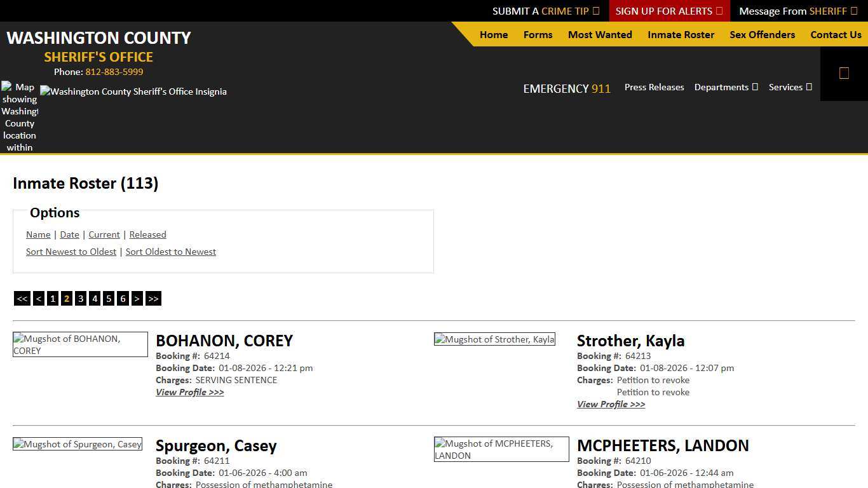The image size is (868, 488).
Task: Click the icon beside SUBMIT A CRIME TIP
Action: click(595, 11)
